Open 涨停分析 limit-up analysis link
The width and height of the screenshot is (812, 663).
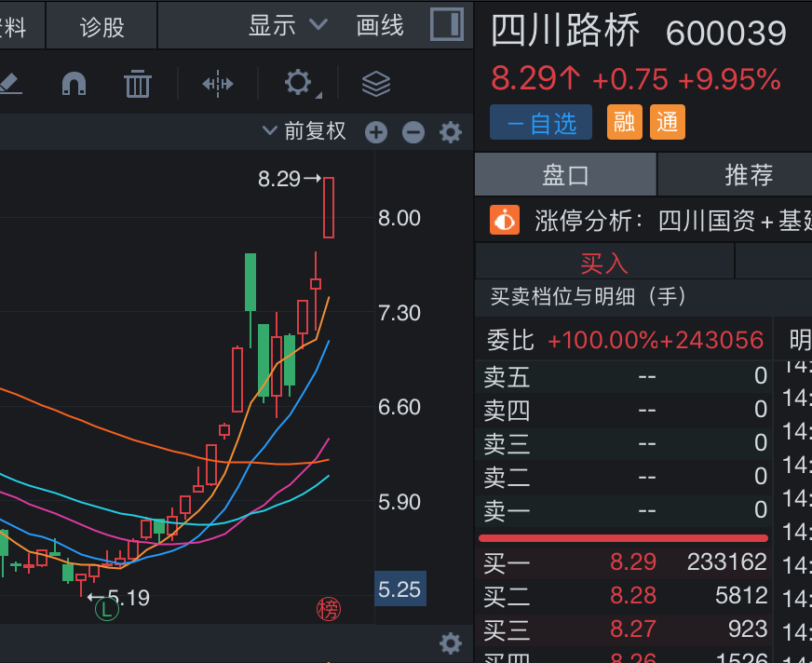pos(673,221)
